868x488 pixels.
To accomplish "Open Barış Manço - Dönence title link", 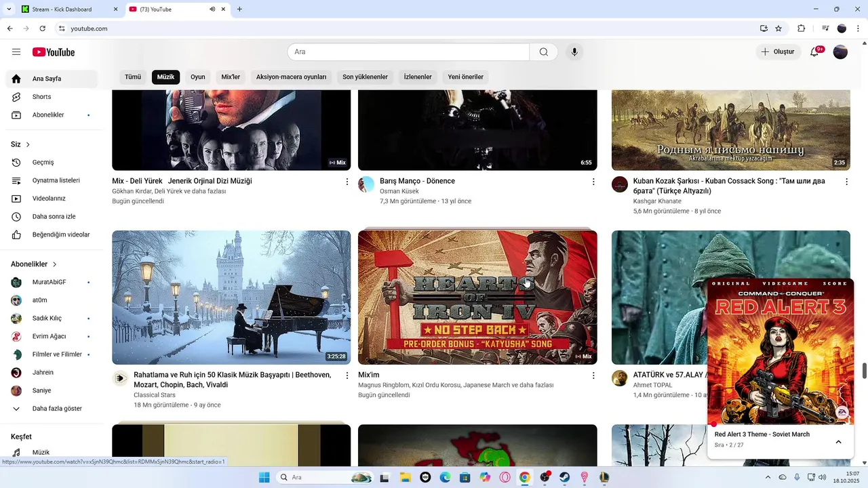I will pyautogui.click(x=417, y=181).
